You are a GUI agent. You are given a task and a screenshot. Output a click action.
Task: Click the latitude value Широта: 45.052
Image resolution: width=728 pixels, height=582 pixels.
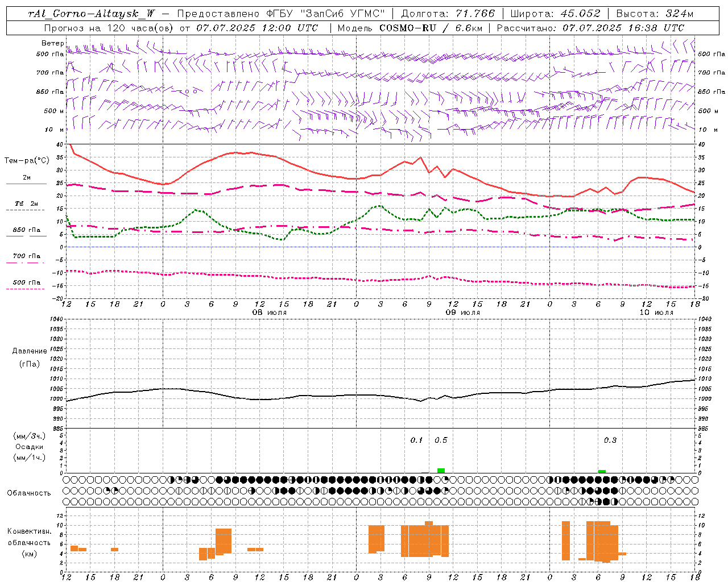(555, 14)
